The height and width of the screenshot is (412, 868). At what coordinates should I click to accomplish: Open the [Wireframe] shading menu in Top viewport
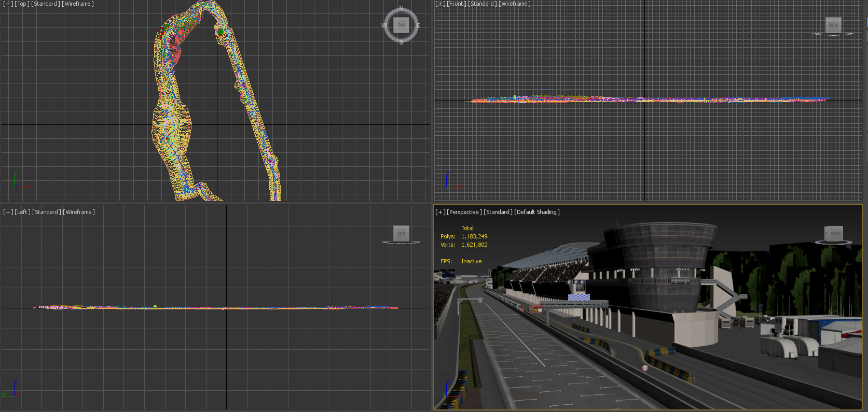click(78, 4)
